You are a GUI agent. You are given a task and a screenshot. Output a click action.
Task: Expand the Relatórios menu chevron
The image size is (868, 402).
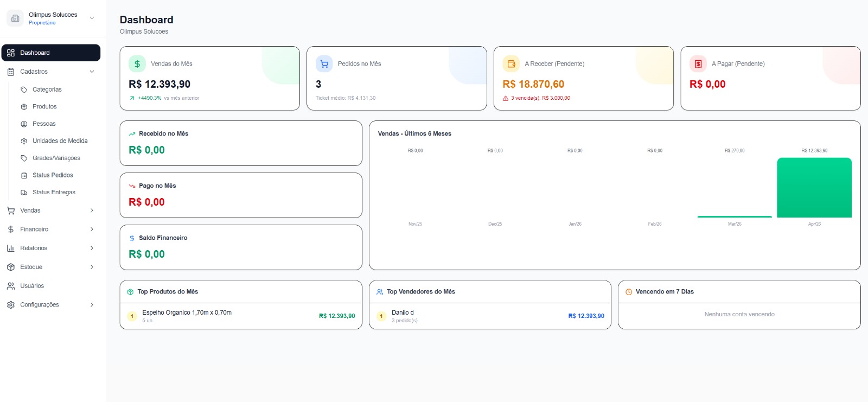pos(92,248)
